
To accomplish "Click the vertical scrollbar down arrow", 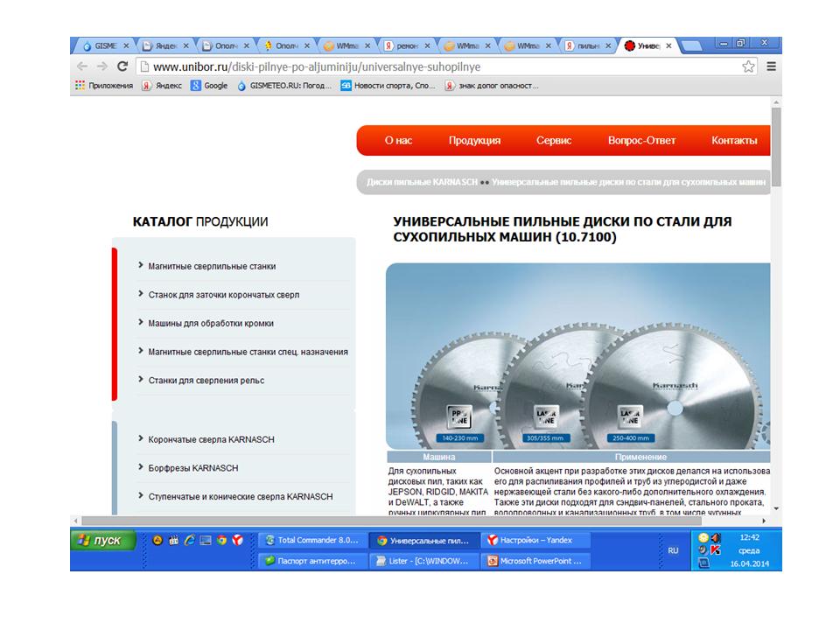I will [x=776, y=509].
